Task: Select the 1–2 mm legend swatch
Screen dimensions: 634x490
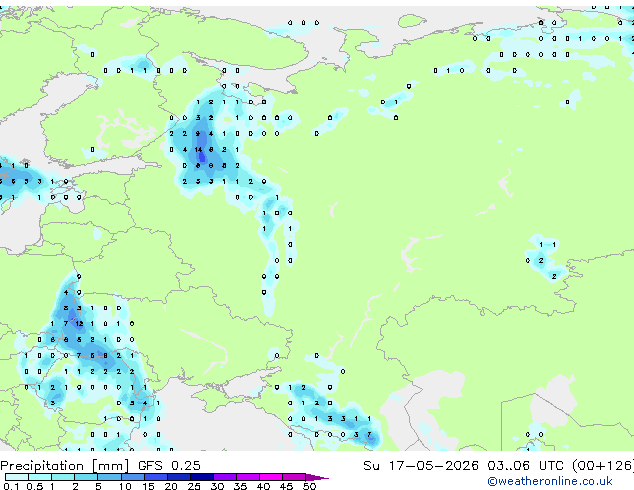Action: (x=63, y=477)
